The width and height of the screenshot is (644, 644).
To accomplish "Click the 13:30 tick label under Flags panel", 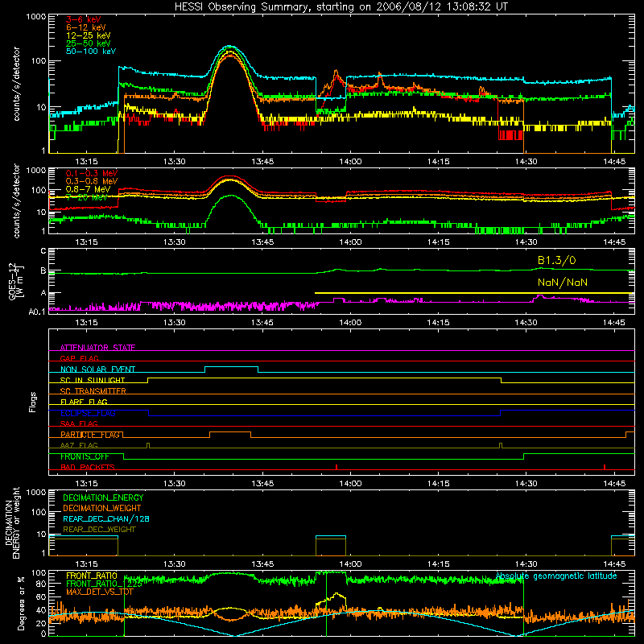I will (x=174, y=484).
